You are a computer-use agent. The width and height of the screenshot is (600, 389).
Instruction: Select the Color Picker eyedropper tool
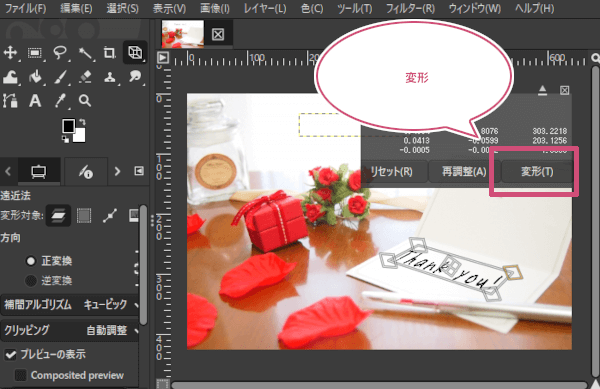(x=60, y=101)
